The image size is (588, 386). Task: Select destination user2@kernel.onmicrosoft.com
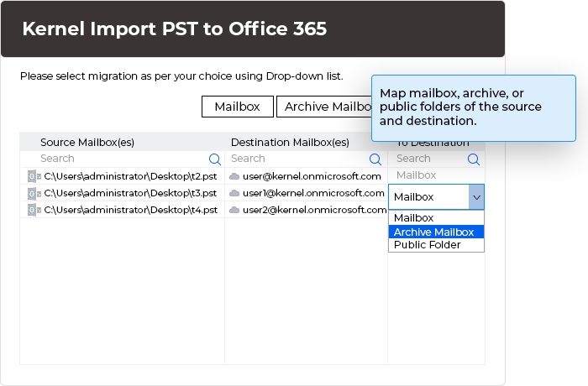(306, 210)
